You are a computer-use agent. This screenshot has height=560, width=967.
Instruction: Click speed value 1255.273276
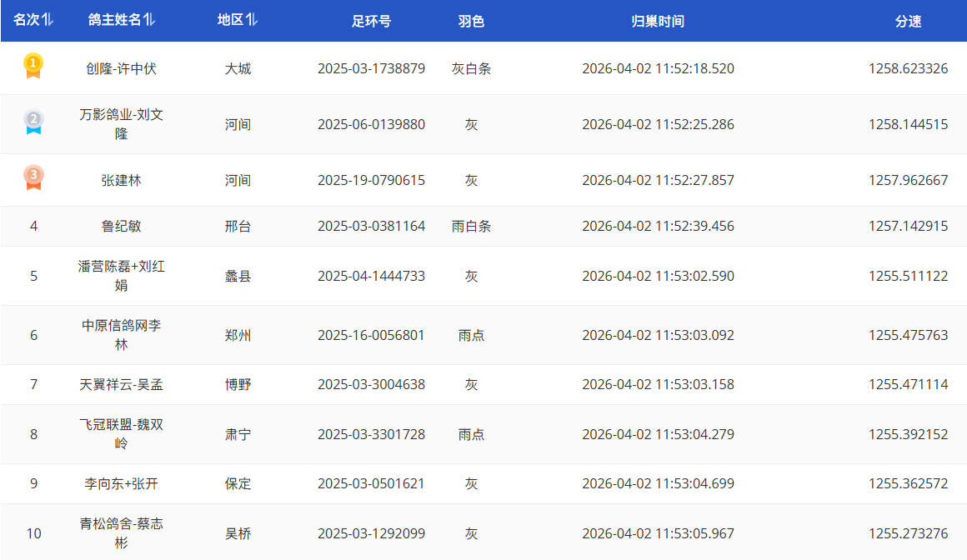coord(908,533)
